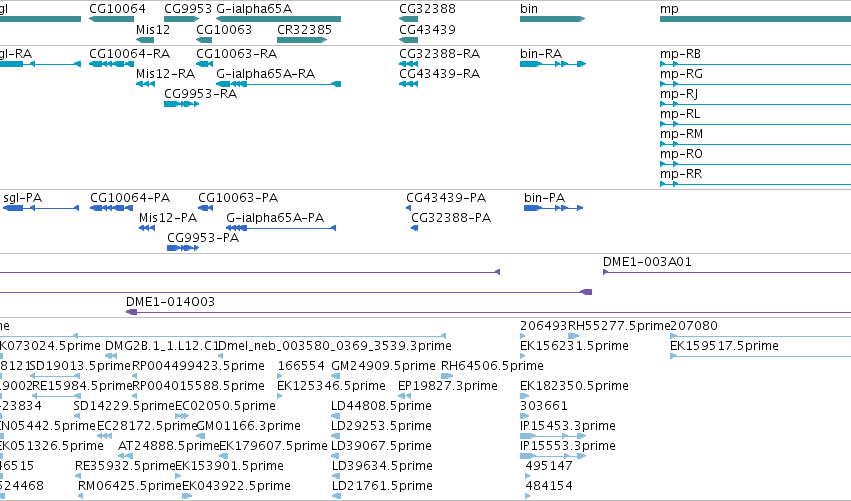Select the CG10063-RA transcript label
The height and width of the screenshot is (501, 851).
[x=236, y=54]
